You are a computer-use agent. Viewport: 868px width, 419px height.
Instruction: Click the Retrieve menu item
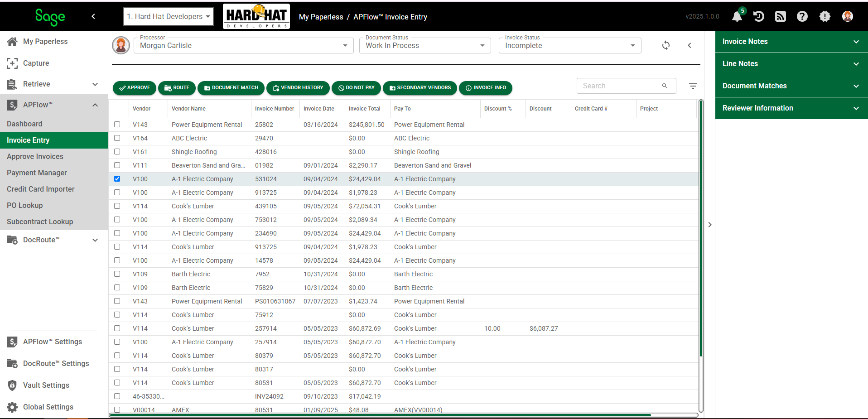click(37, 84)
